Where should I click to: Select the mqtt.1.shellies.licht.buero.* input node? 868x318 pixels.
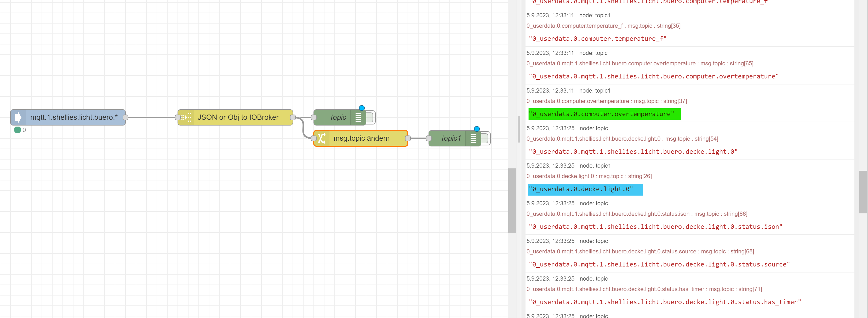pos(68,117)
